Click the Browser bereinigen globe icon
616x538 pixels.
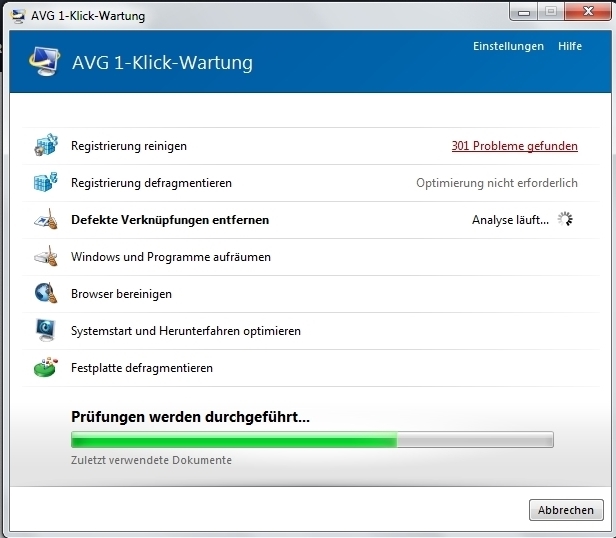[46, 293]
